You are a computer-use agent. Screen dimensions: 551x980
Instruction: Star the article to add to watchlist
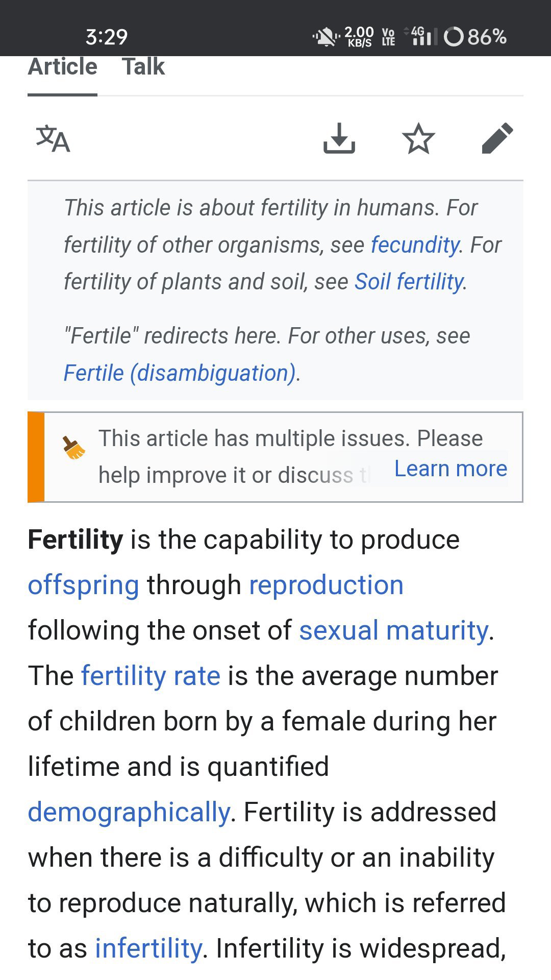coord(418,138)
